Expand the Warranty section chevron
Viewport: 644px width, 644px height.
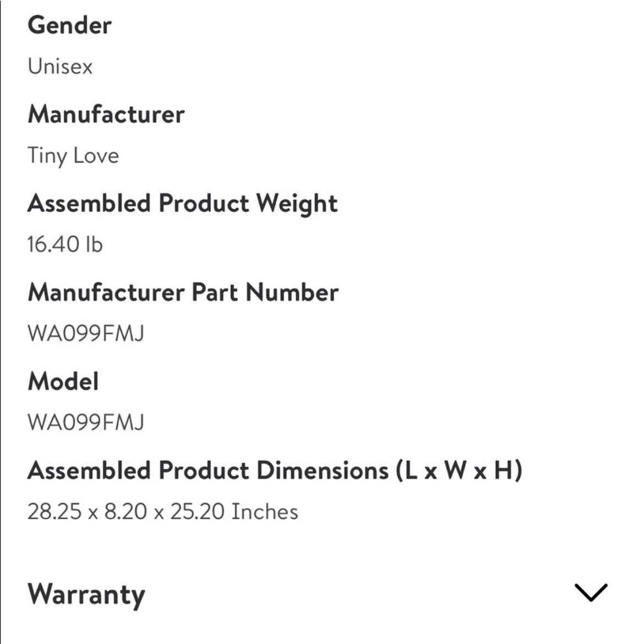591,592
